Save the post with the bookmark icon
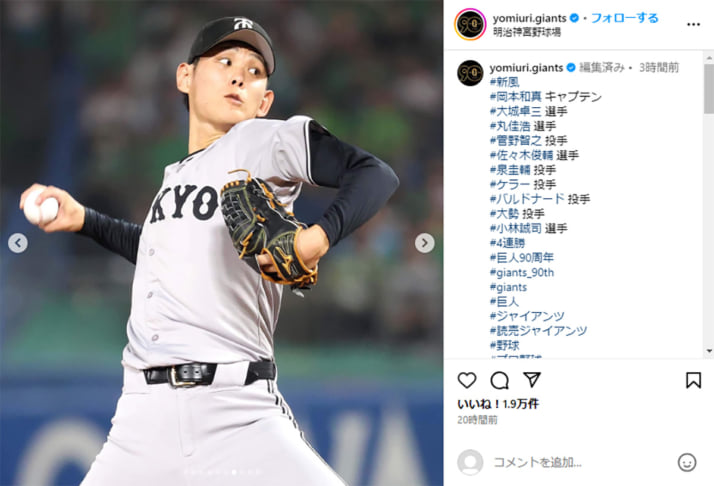The image size is (714, 486). pyautogui.click(x=693, y=380)
